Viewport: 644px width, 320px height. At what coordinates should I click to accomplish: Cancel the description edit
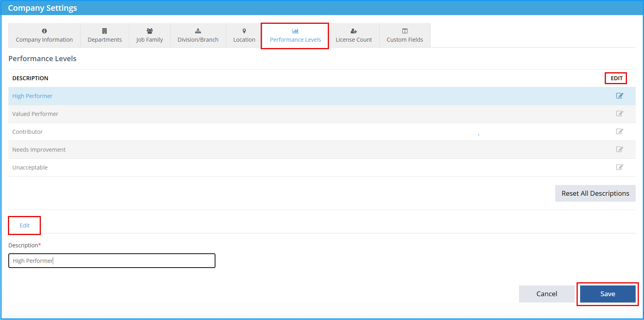[x=546, y=294]
